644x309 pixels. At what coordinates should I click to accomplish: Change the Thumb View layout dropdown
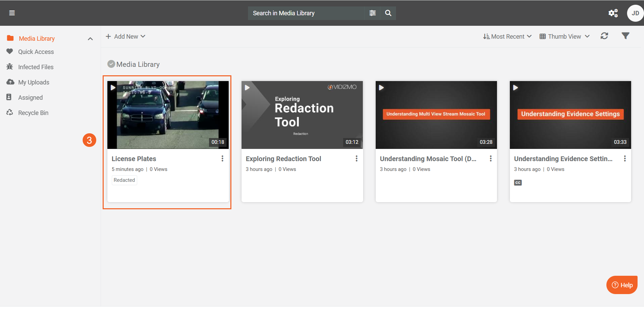click(564, 36)
